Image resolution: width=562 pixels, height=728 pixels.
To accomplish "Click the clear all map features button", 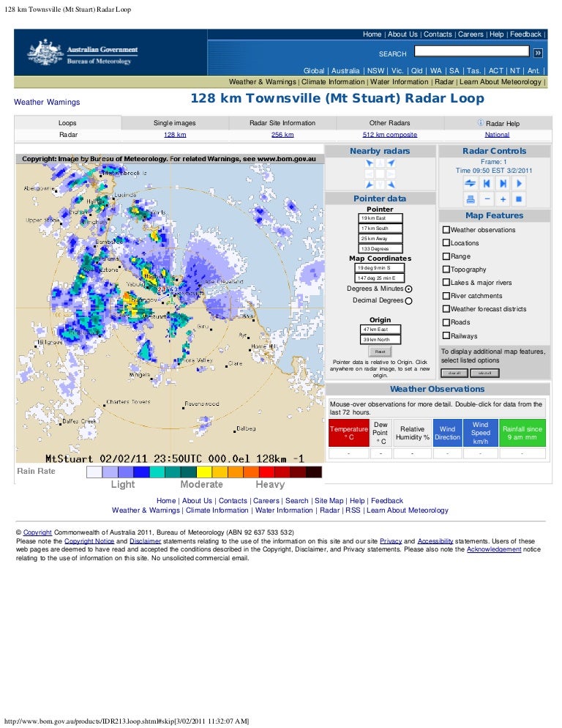I will coord(454,373).
